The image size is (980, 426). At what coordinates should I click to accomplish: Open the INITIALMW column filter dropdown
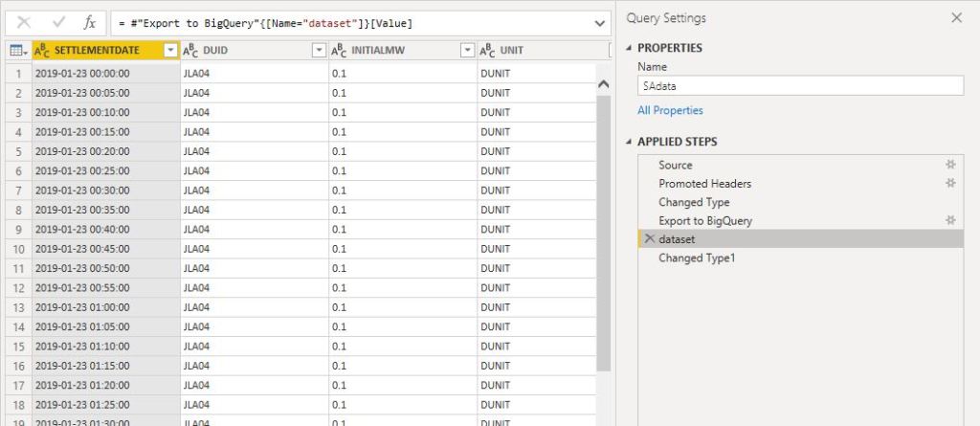click(x=467, y=50)
